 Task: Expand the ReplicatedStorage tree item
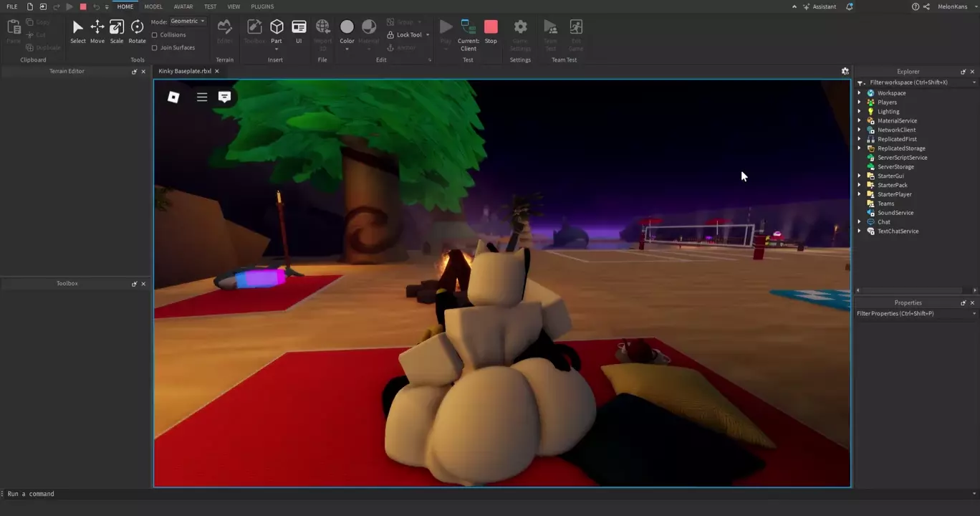click(x=860, y=148)
